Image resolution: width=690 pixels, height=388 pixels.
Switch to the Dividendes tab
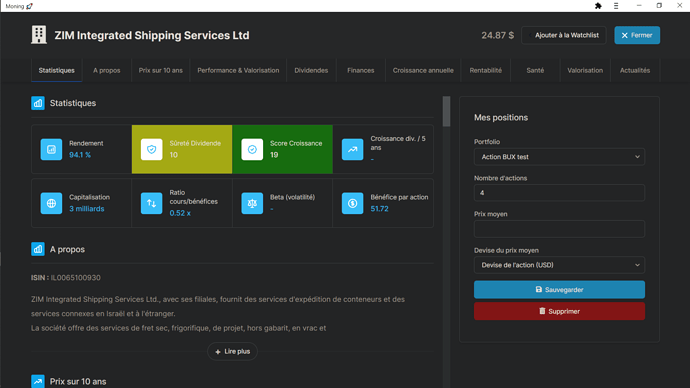tap(311, 70)
